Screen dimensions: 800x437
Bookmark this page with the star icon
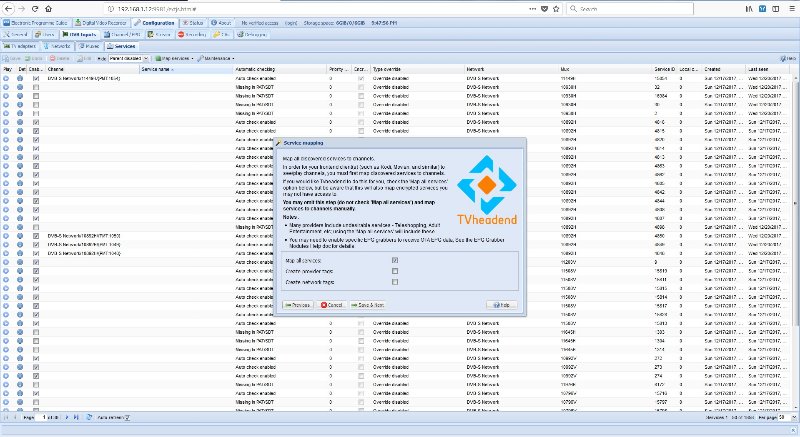click(x=556, y=9)
